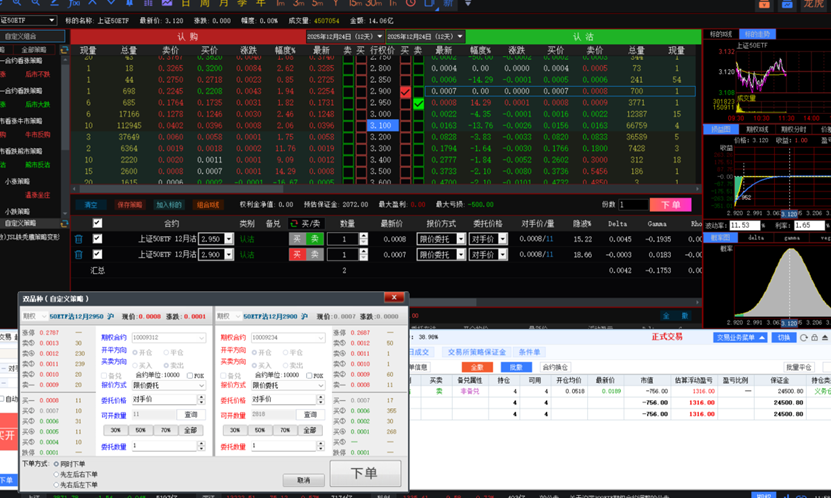
Task: Toggle 卖 on the 2.950 order row
Action: click(315, 239)
